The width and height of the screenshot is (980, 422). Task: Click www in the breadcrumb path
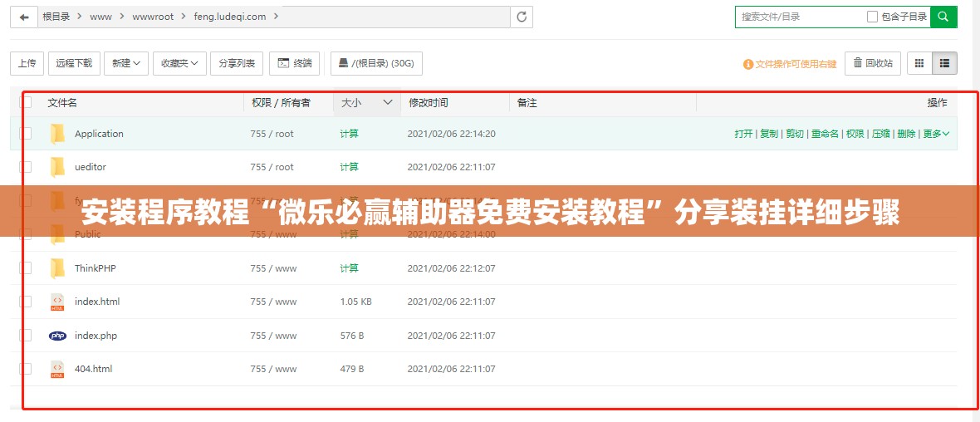point(100,17)
